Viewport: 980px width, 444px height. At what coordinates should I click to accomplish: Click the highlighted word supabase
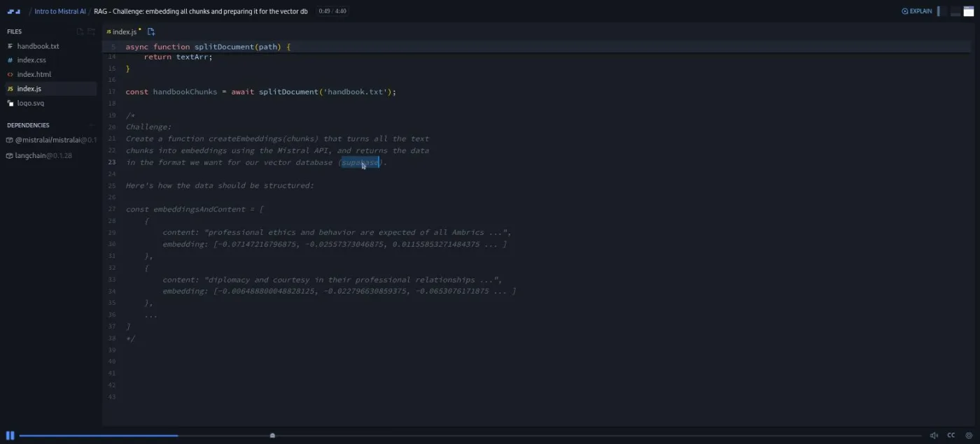(360, 162)
